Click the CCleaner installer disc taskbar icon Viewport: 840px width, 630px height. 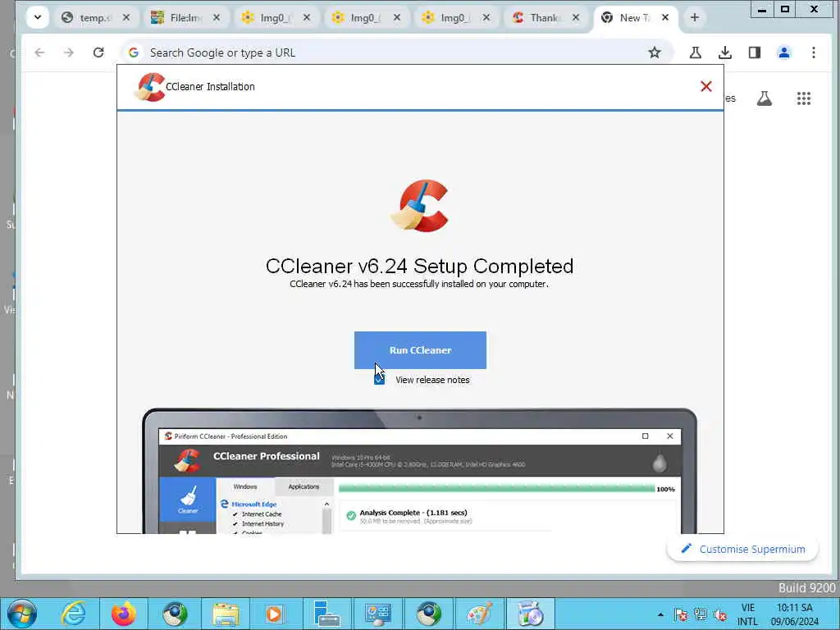pyautogui.click(x=531, y=614)
